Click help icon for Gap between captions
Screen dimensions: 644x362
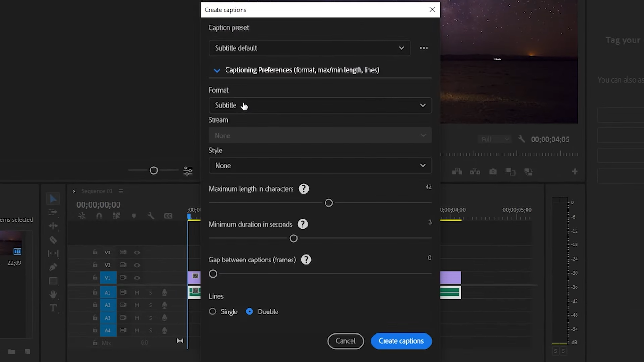[306, 260]
